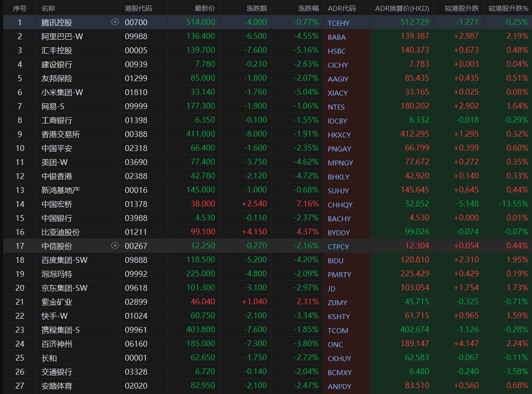Select the 汇丰控股 row name
532x394 pixels.
(x=57, y=50)
